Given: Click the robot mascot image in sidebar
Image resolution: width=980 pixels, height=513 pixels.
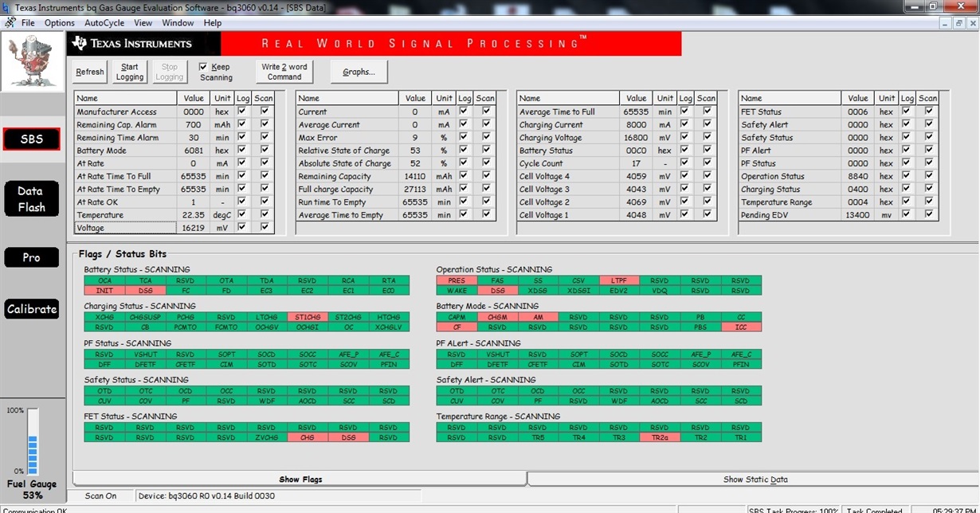Looking at the screenshot, I should click(x=33, y=61).
